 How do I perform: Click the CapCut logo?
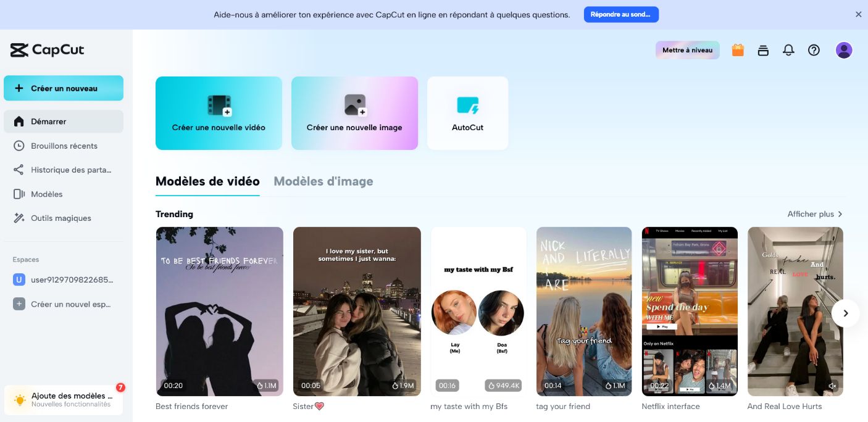47,50
